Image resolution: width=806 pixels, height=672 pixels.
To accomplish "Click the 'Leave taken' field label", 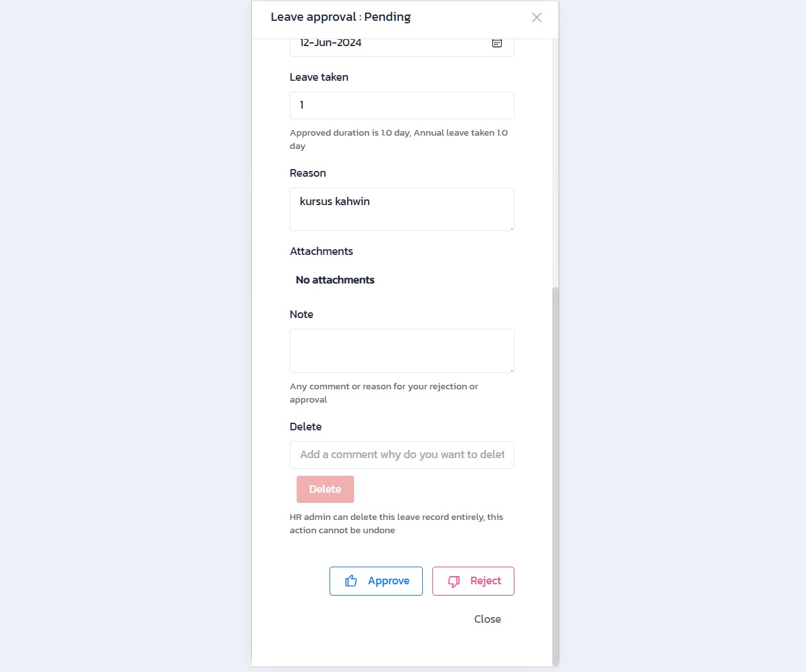I will click(x=319, y=78).
